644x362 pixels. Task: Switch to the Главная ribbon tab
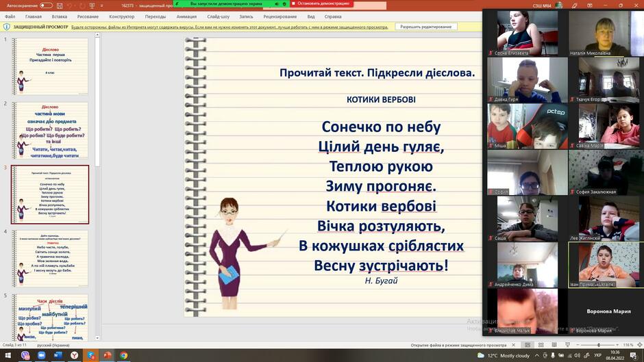pos(34,17)
